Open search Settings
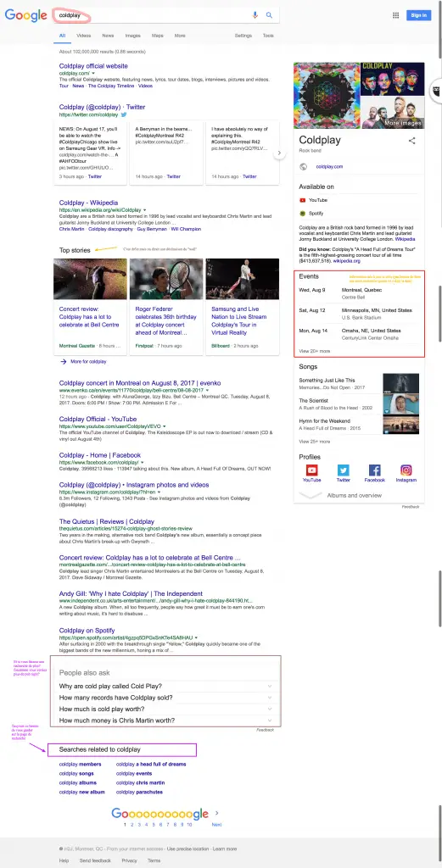 243,36
